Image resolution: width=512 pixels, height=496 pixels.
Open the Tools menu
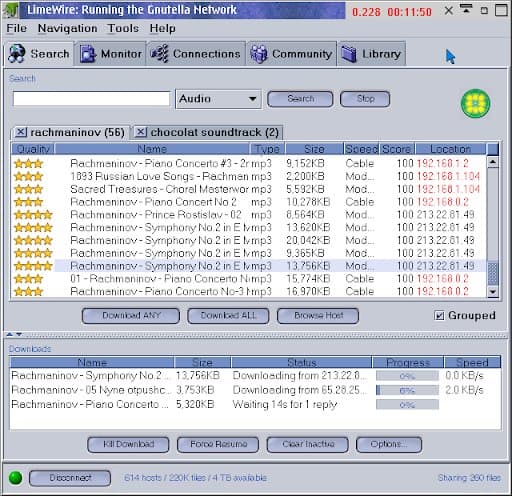[x=123, y=28]
